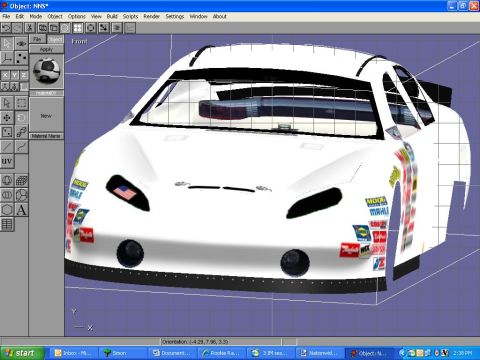The image size is (480, 360).
Task: Click the Cut scissors icon
Action: point(30,28)
